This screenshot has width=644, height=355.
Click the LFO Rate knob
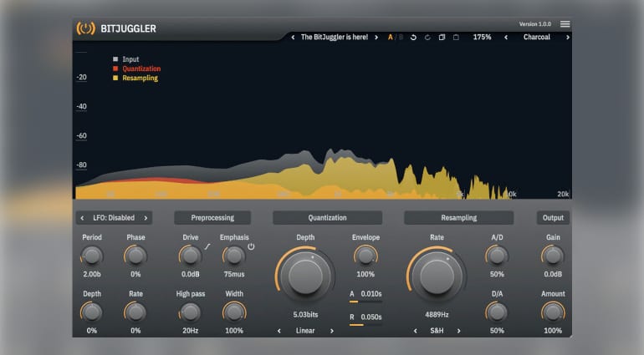coord(135,312)
